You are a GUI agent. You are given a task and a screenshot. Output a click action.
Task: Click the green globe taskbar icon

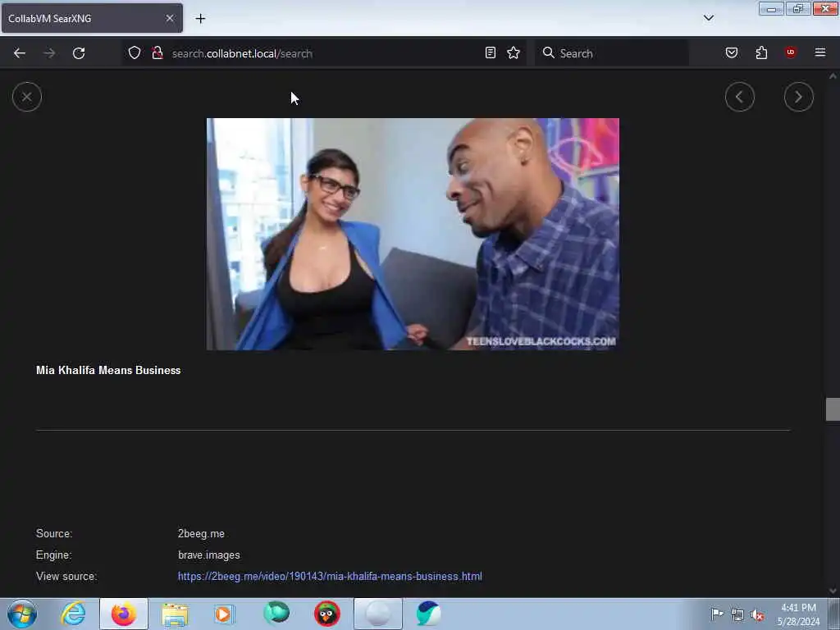click(276, 614)
